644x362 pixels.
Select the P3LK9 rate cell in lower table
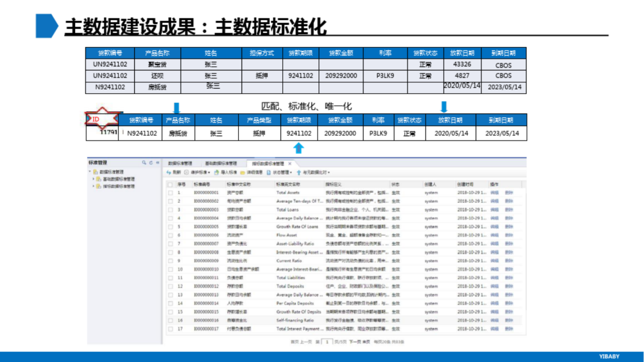[x=378, y=133]
